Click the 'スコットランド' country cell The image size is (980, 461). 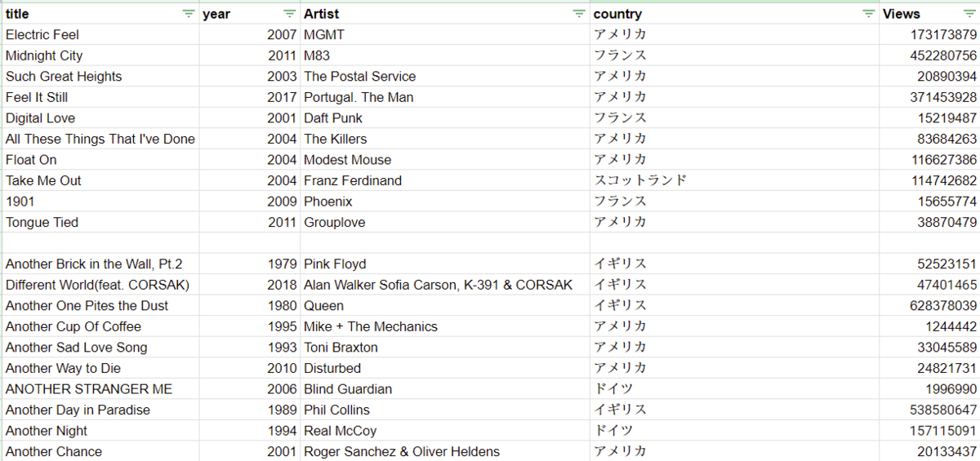point(734,180)
